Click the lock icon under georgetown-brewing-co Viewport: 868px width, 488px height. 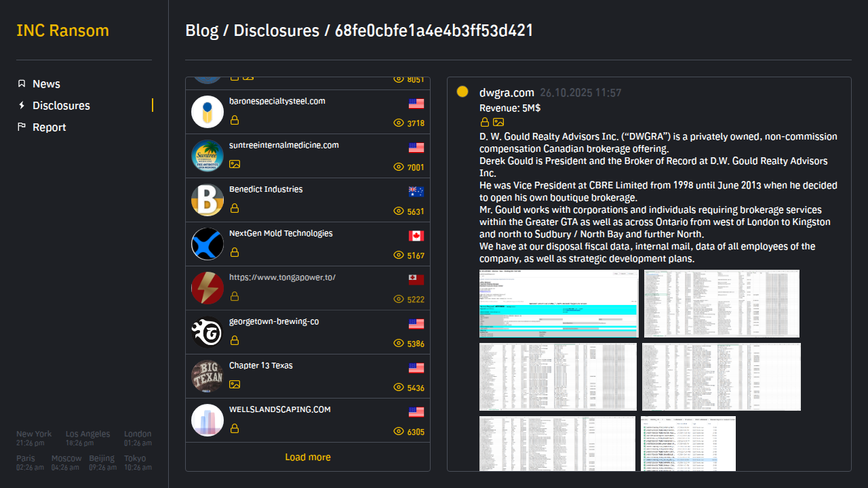tap(235, 340)
